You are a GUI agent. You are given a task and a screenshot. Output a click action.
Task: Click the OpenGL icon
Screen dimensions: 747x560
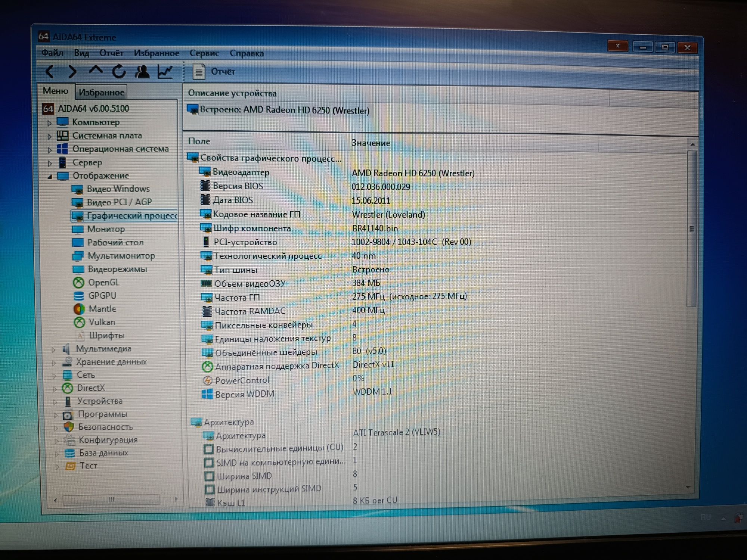[78, 283]
